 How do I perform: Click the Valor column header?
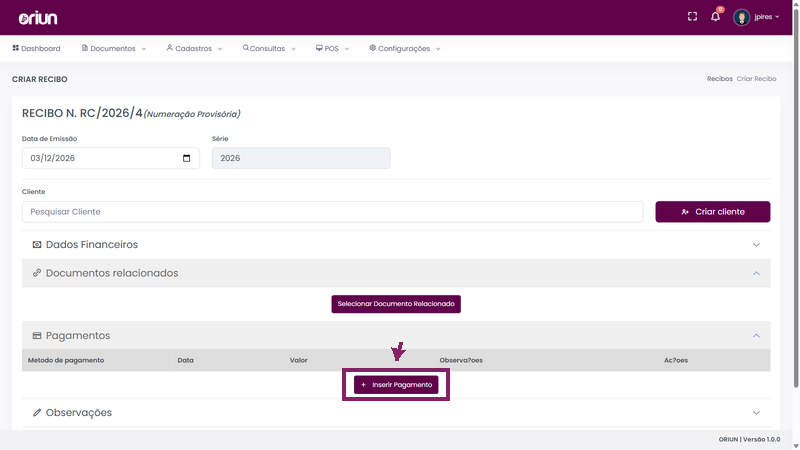[x=298, y=360]
